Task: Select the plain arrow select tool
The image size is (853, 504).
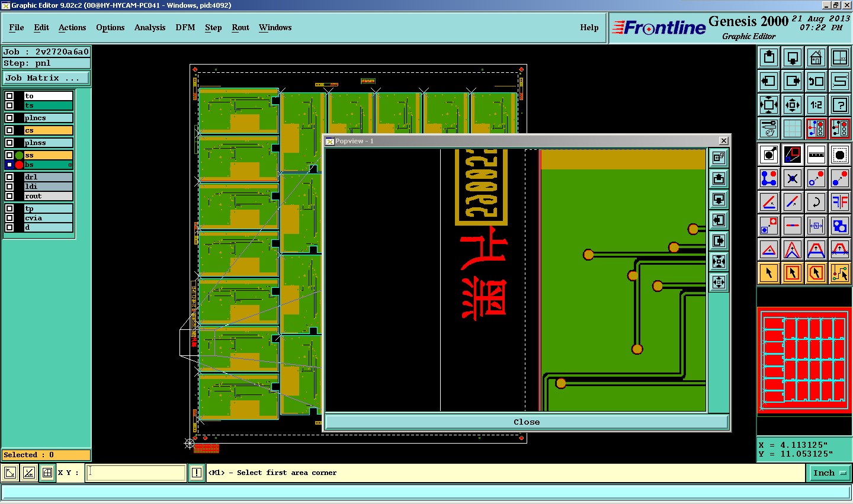Action: coord(769,273)
